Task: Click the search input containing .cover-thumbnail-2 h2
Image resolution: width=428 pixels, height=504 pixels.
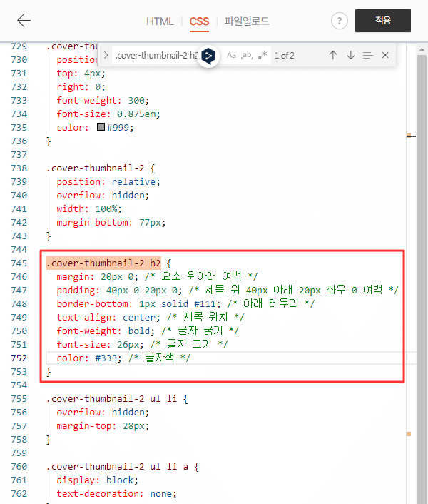Action: (156, 55)
